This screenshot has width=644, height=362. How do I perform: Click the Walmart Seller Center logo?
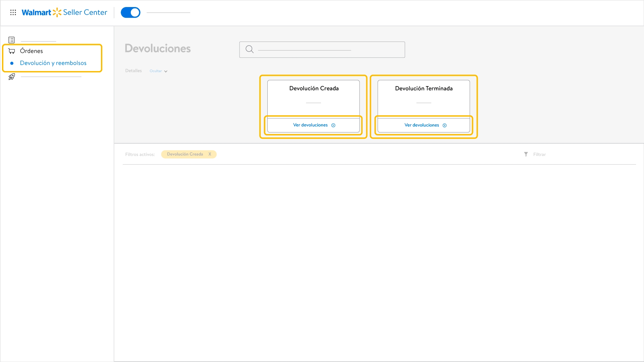point(64,12)
